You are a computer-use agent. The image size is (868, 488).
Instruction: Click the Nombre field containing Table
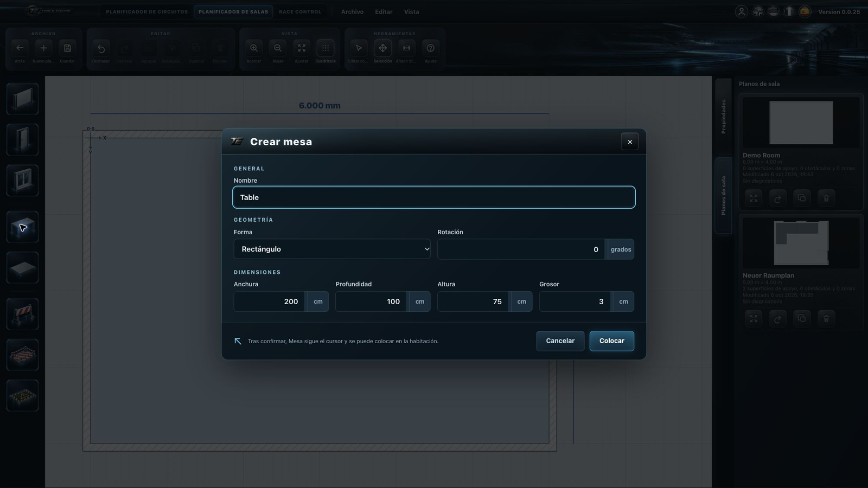tap(434, 197)
